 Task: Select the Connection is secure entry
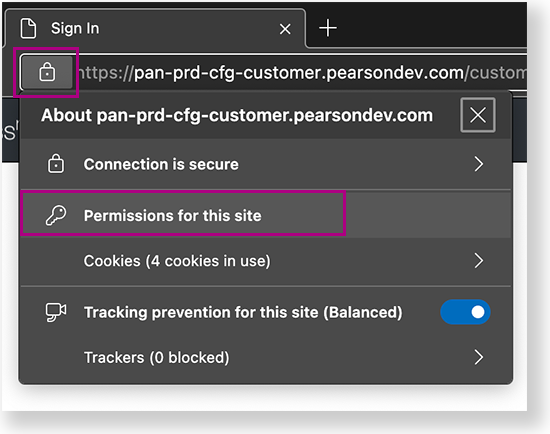click(266, 164)
